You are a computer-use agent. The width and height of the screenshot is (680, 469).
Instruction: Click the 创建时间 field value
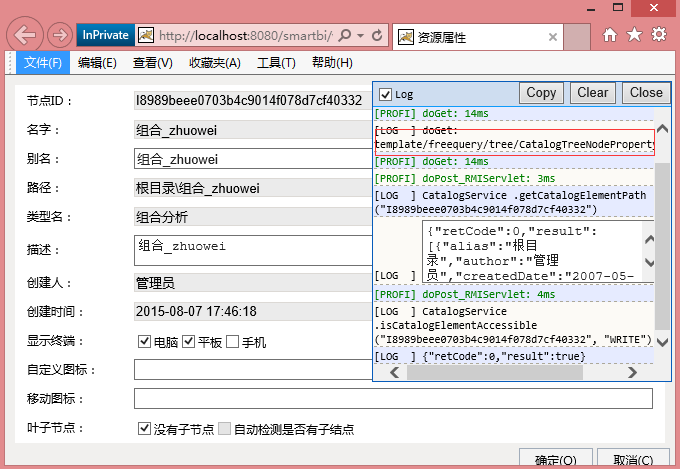[253, 311]
